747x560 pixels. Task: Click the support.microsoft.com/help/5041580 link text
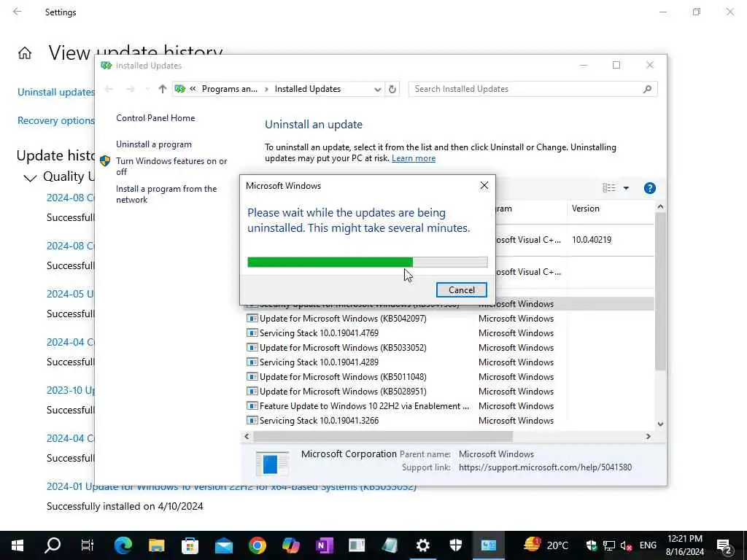coord(545,467)
